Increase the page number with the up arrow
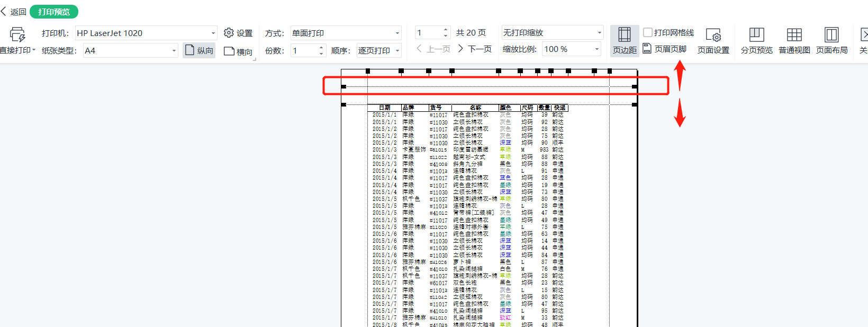Screen dimensions: 868x327 pyautogui.click(x=446, y=30)
